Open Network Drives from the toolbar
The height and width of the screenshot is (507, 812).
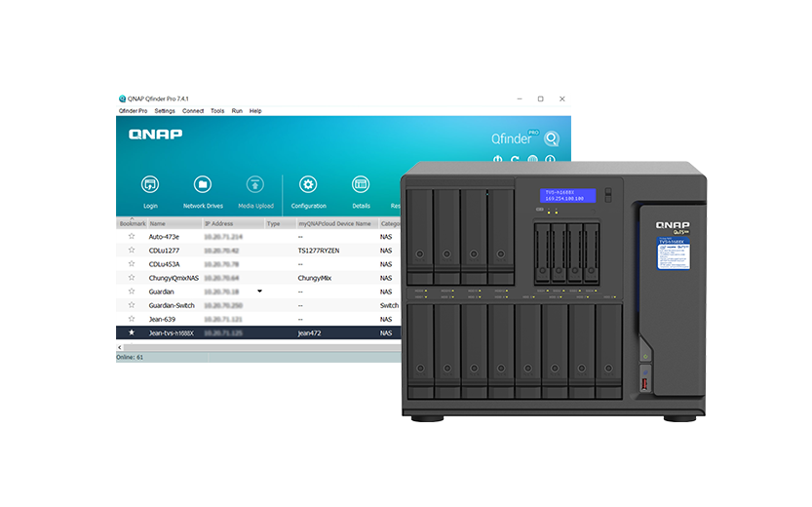(x=203, y=185)
